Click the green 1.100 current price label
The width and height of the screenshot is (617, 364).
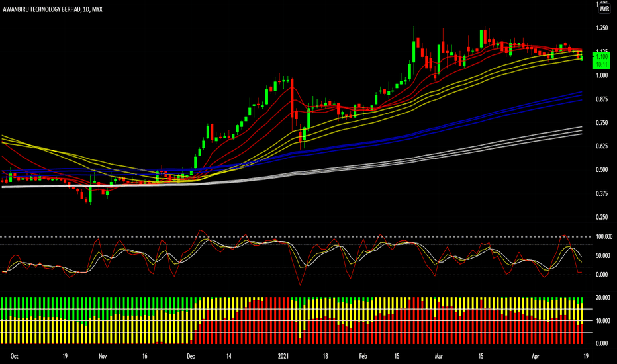coord(602,57)
